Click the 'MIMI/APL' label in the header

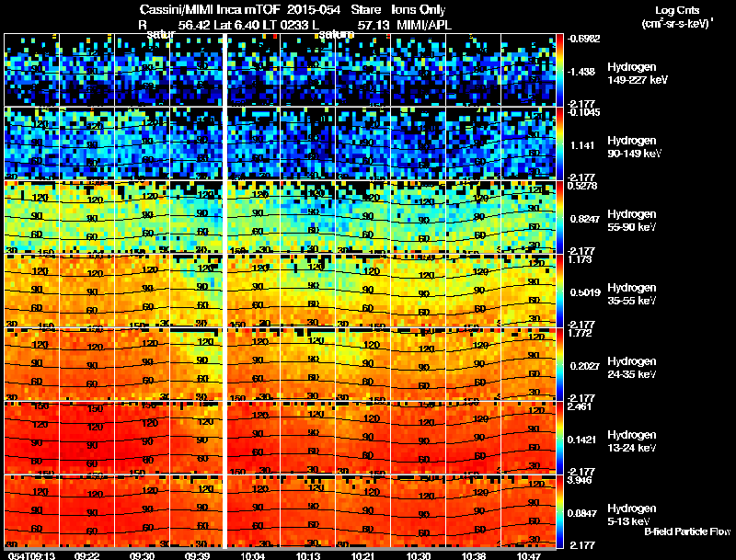[x=424, y=25]
